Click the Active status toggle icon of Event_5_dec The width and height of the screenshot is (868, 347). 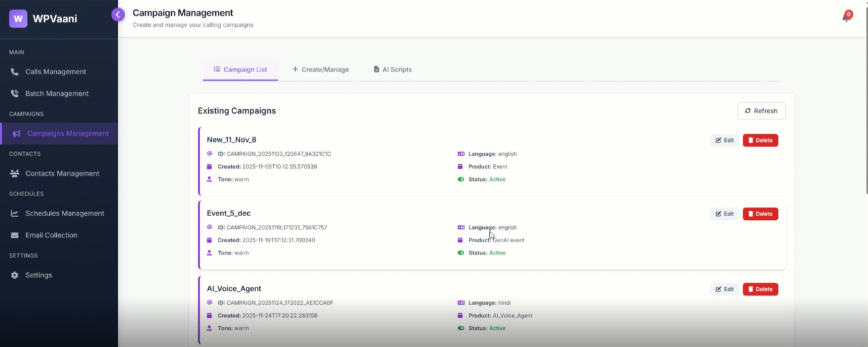tap(461, 253)
